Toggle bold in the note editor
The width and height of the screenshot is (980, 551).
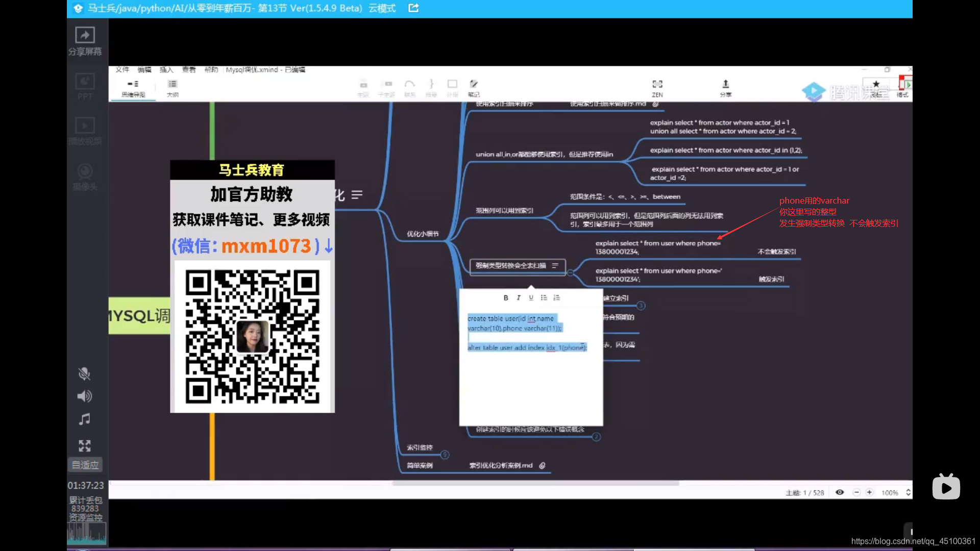506,298
